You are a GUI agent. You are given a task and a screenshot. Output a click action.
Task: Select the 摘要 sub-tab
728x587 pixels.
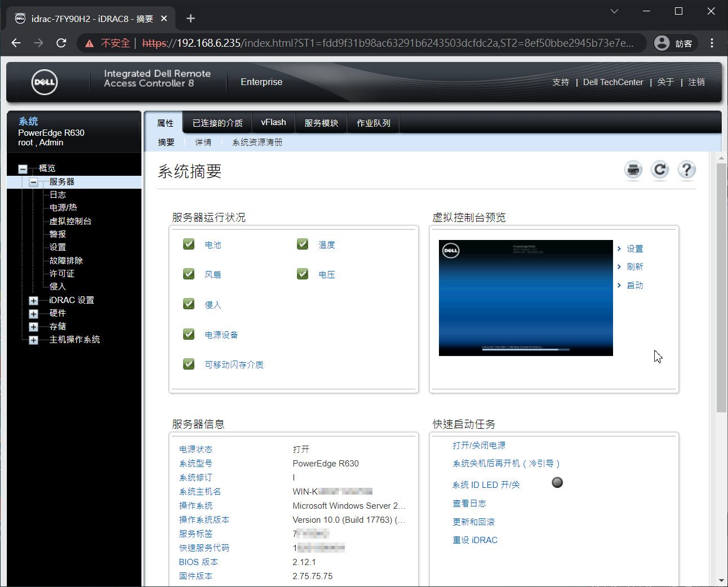pos(166,143)
